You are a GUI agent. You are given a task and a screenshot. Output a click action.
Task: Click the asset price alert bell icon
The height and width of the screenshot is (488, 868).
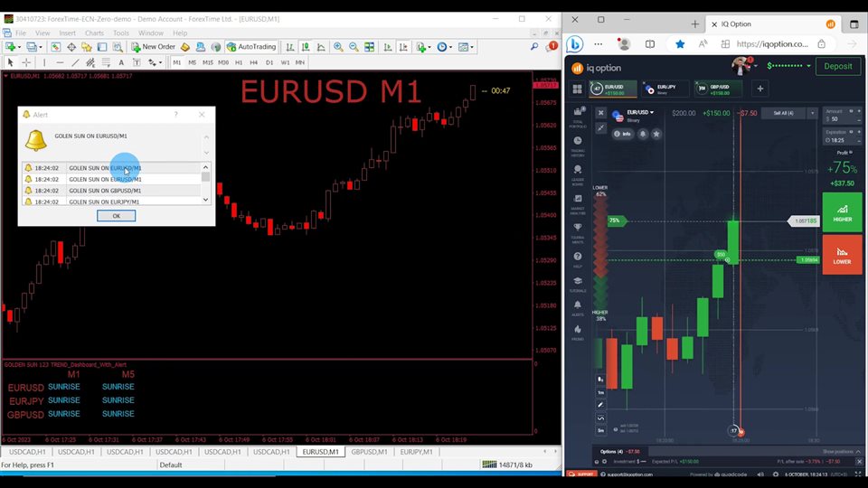[643, 134]
